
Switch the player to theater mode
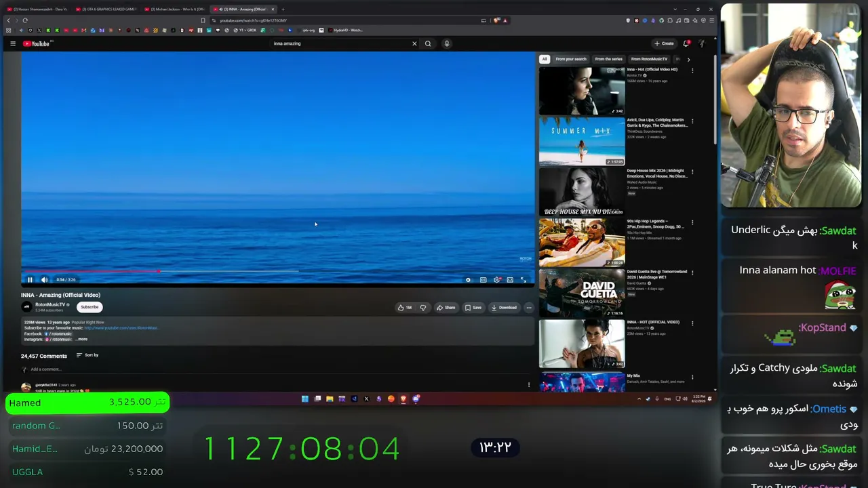pos(510,279)
